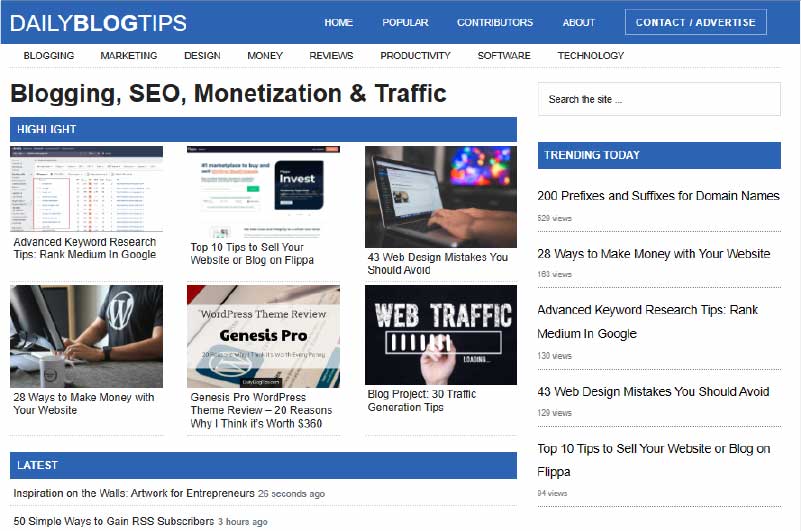Viewport: 801px width, 531px height.
Task: Open the WordPress t-shirt article thumbnail
Action: coord(86,336)
